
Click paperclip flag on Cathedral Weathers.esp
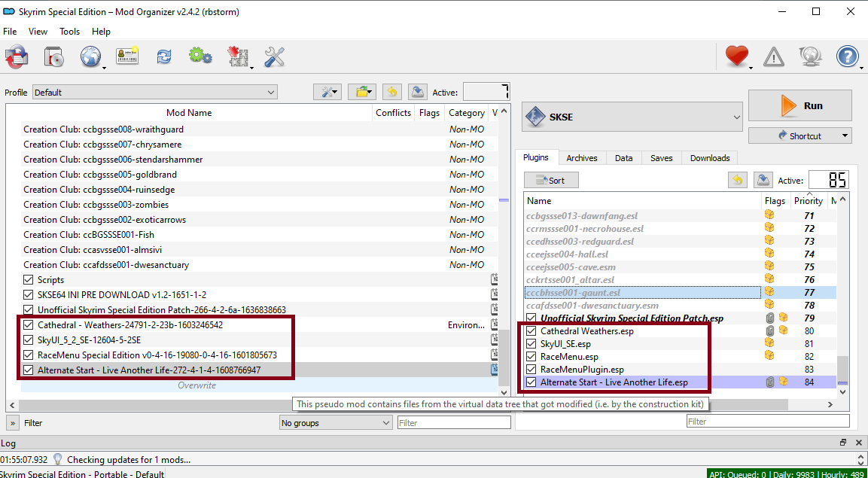[x=769, y=331]
